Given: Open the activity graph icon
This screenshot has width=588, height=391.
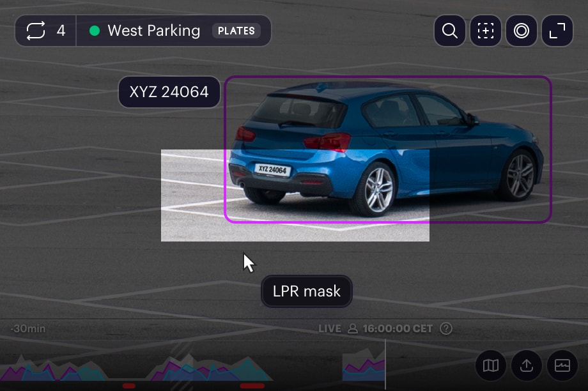Looking at the screenshot, I should pyautogui.click(x=562, y=365).
